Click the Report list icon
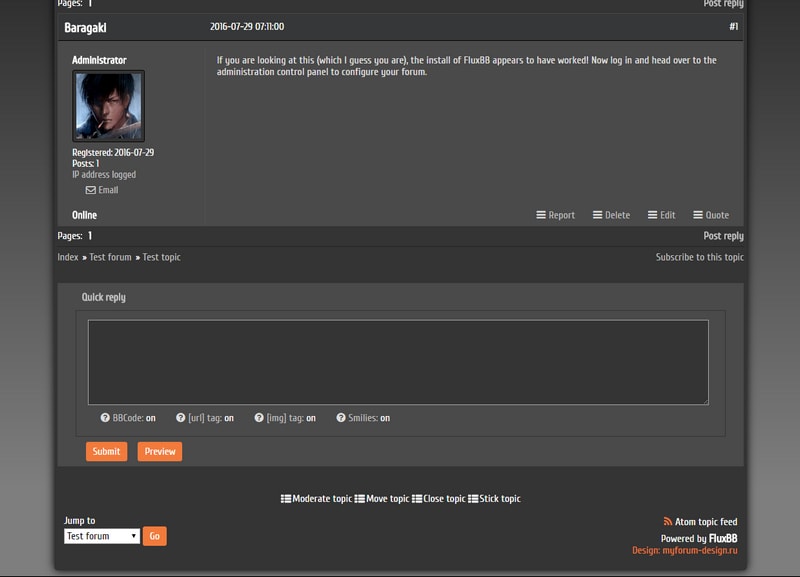 click(x=541, y=215)
